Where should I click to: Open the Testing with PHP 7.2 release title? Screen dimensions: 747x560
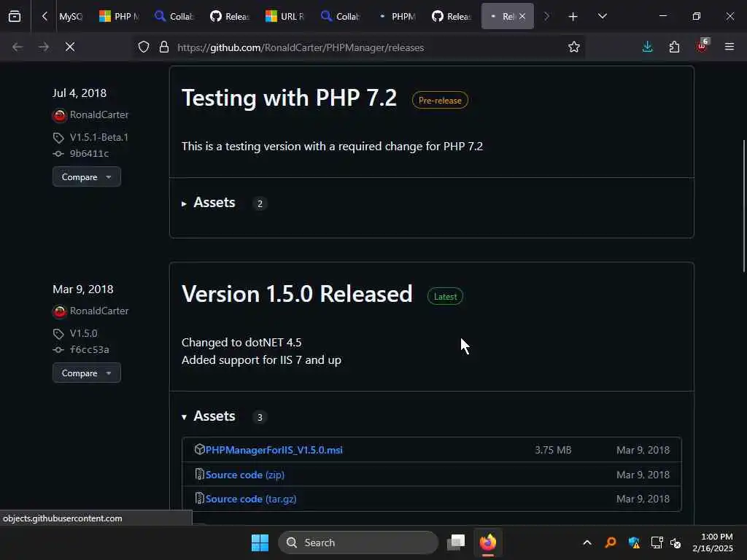[x=289, y=98]
